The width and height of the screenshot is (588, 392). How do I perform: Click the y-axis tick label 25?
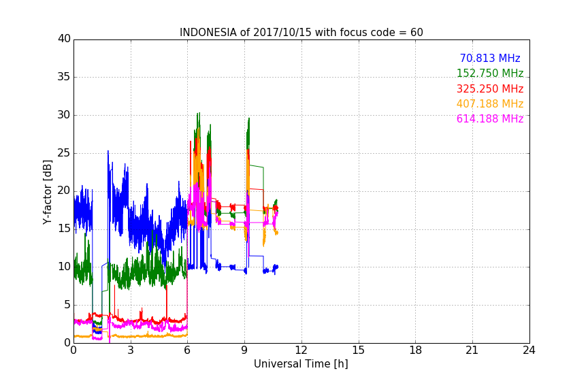pyautogui.click(x=64, y=152)
